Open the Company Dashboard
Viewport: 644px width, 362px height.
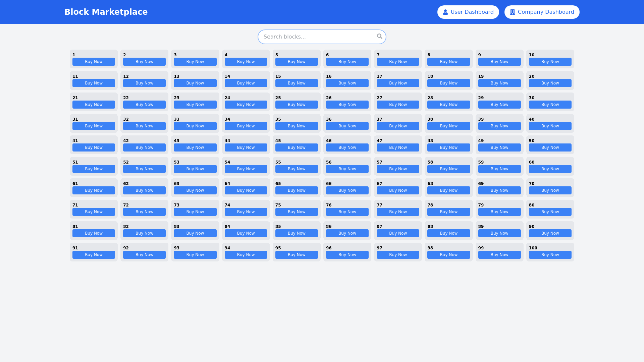[542, 12]
